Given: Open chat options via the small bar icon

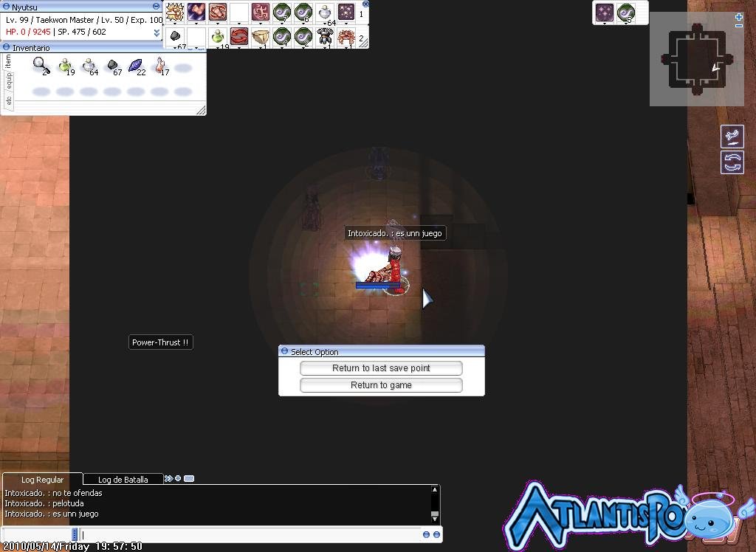Looking at the screenshot, I should click(189, 478).
